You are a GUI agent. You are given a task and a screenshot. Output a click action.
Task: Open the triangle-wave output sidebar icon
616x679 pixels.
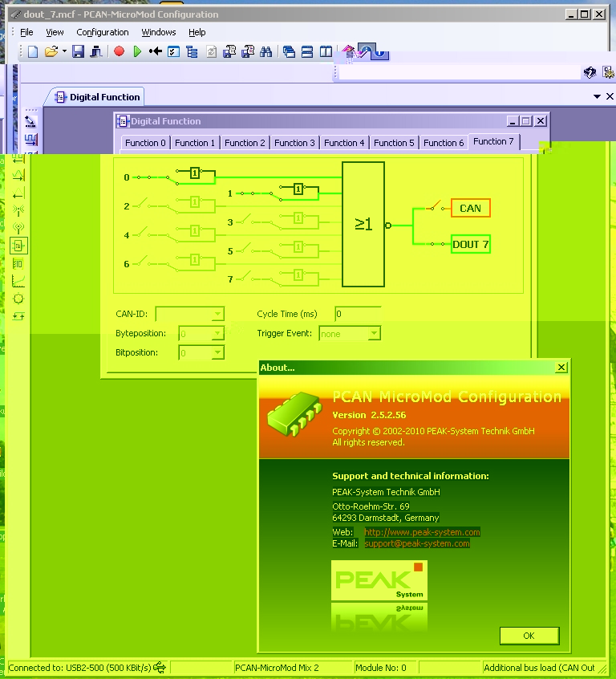18,193
